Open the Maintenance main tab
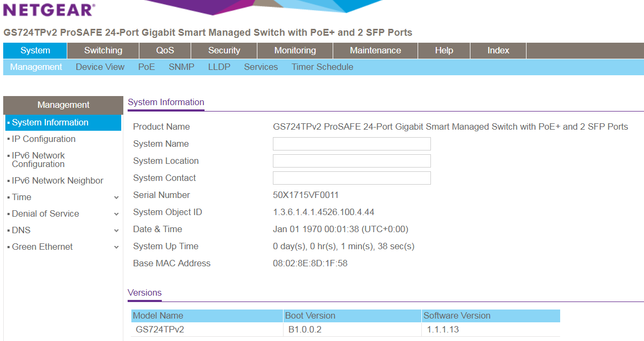This screenshot has height=341, width=644. pyautogui.click(x=375, y=51)
